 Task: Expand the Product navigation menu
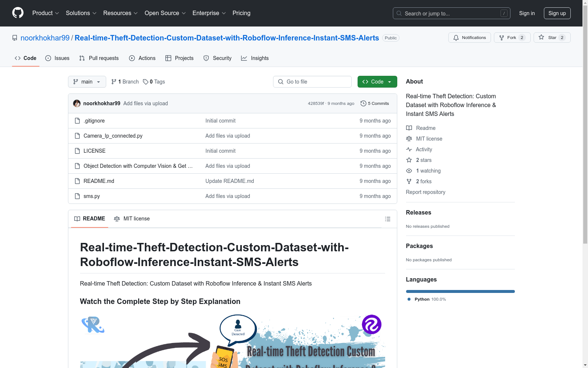[46, 13]
